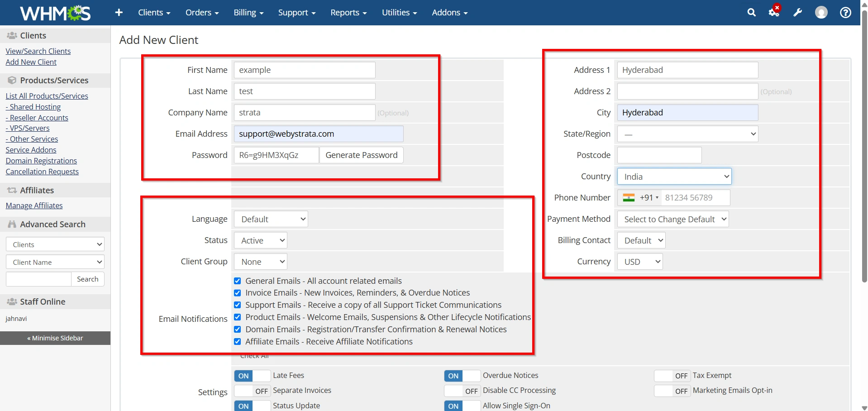Click the Postcode input field
Viewport: 868px width, 411px height.
coord(659,155)
